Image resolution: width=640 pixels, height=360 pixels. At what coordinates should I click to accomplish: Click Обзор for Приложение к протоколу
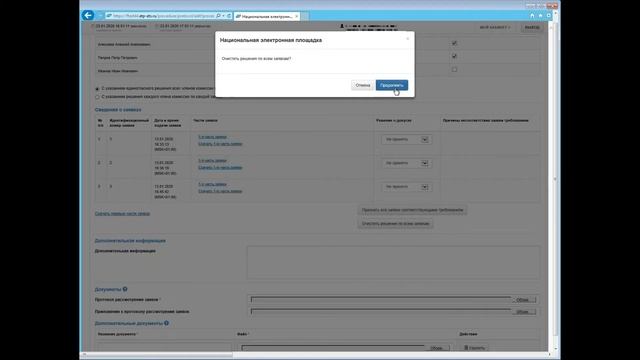click(x=523, y=312)
